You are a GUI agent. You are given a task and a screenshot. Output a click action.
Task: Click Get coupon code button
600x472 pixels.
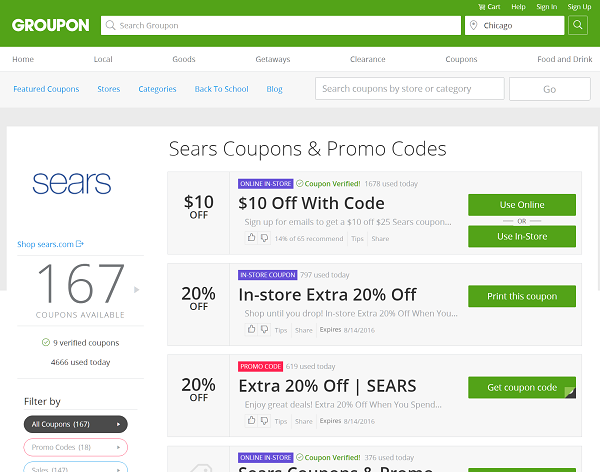pyautogui.click(x=522, y=387)
